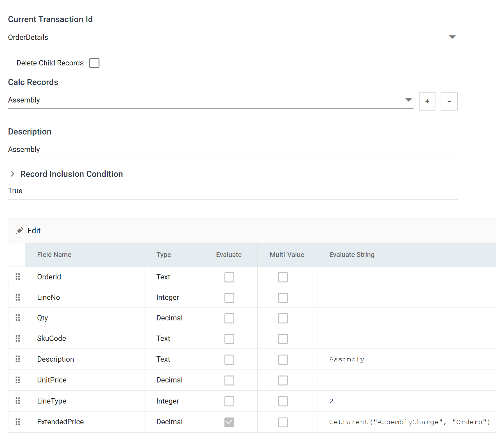
Task: Grab the drag handle for Description row
Action: point(18,359)
